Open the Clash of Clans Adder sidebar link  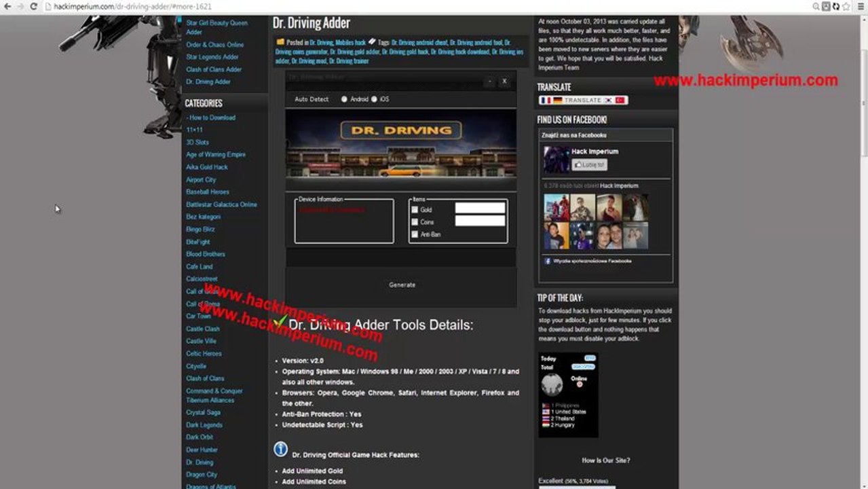click(x=214, y=69)
